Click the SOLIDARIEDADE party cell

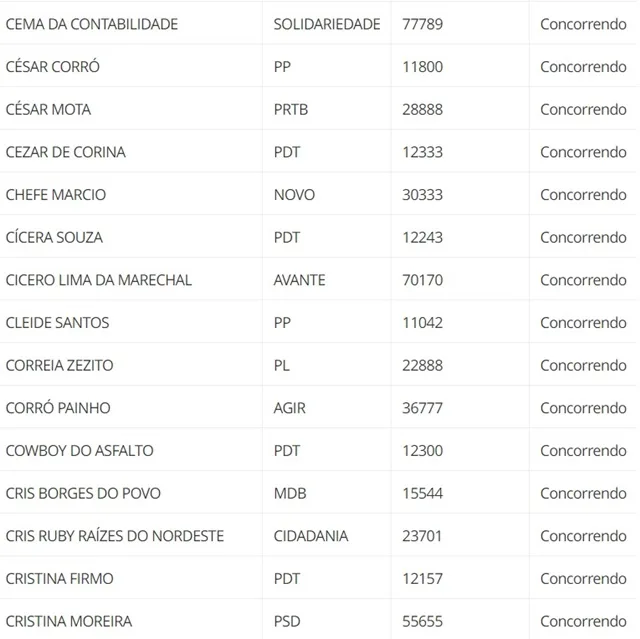[327, 24]
